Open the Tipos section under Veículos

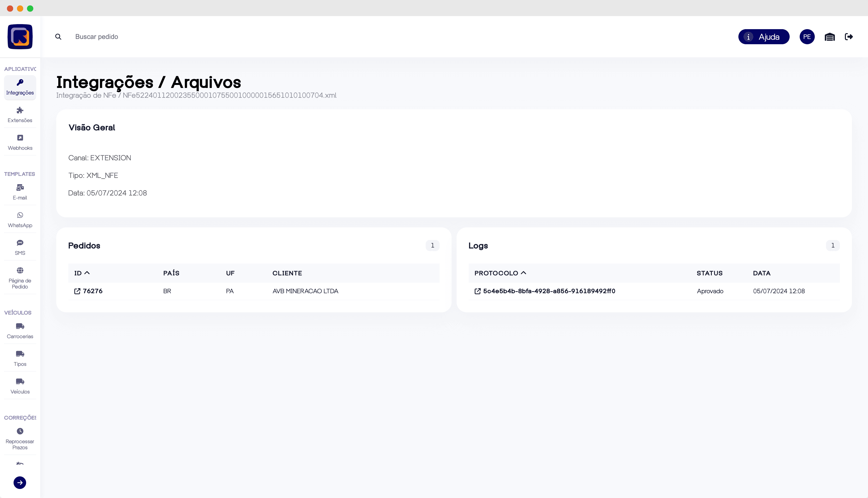click(x=20, y=358)
